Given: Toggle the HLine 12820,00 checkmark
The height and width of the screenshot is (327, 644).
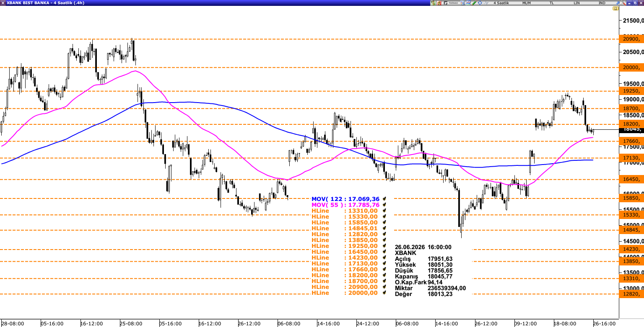Looking at the screenshot, I should pyautogui.click(x=384, y=234).
